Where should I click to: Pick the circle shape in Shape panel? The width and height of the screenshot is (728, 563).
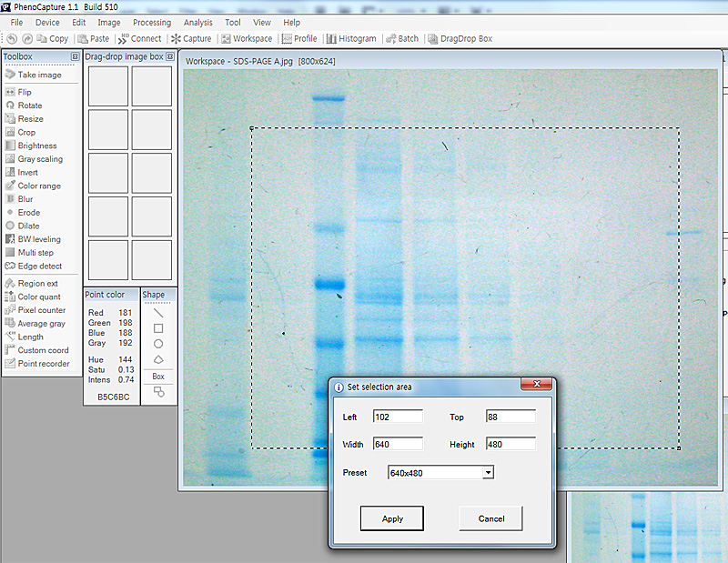coord(158,344)
